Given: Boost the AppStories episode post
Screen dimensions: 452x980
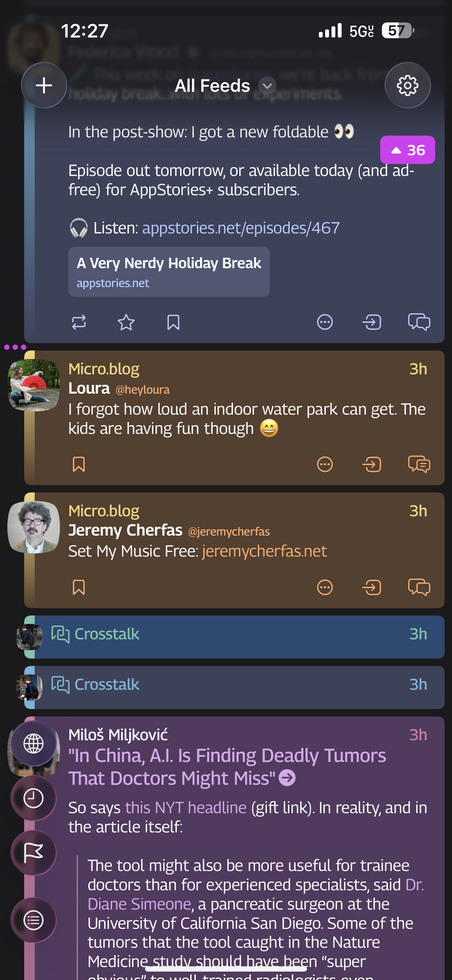Looking at the screenshot, I should pyautogui.click(x=79, y=322).
